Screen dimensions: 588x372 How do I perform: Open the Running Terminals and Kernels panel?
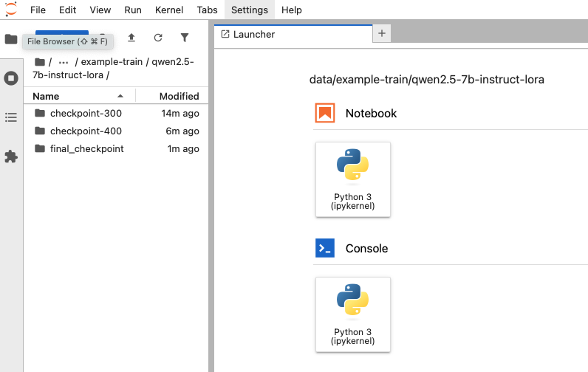pos(11,78)
